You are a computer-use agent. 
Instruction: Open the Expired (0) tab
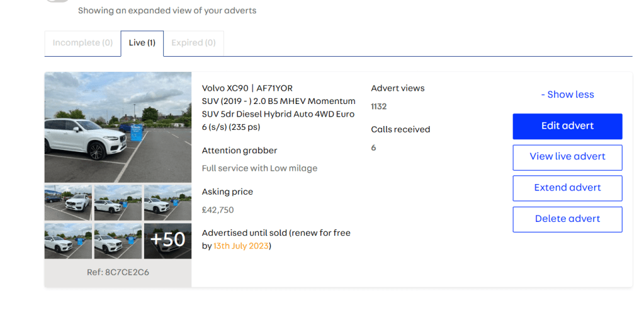[x=193, y=43]
